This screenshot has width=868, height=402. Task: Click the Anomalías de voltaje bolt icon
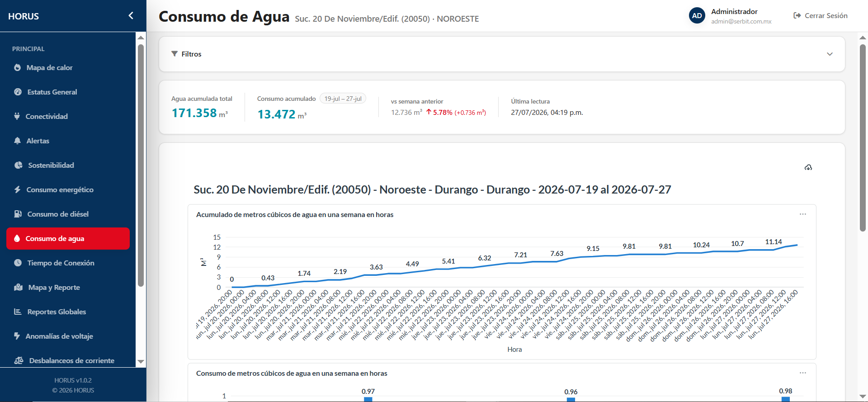pyautogui.click(x=17, y=336)
